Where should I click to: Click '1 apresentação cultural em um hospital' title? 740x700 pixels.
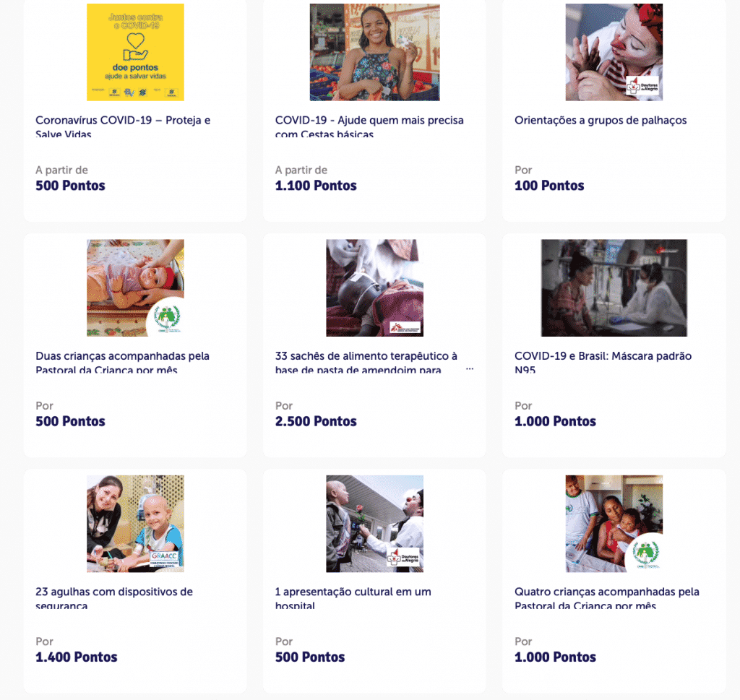point(353,592)
